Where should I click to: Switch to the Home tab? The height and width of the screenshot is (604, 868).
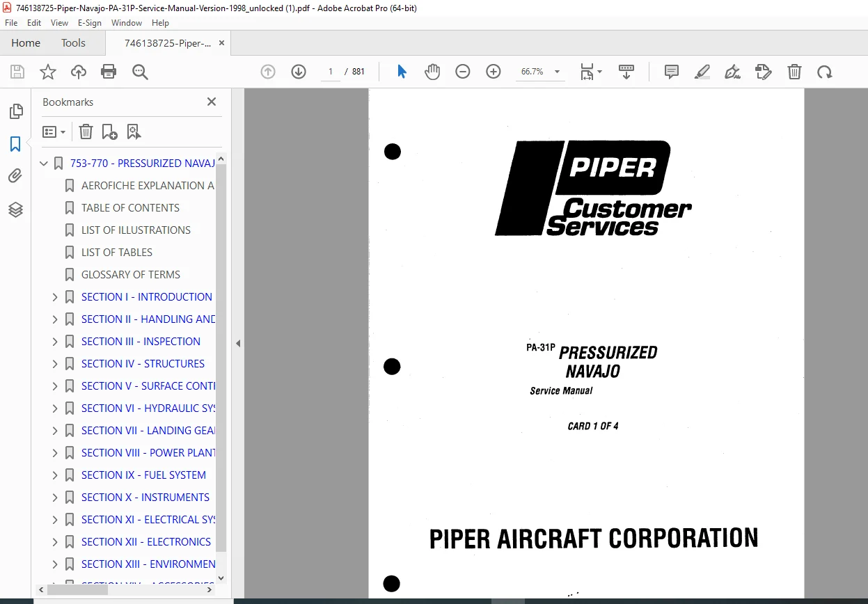(26, 43)
